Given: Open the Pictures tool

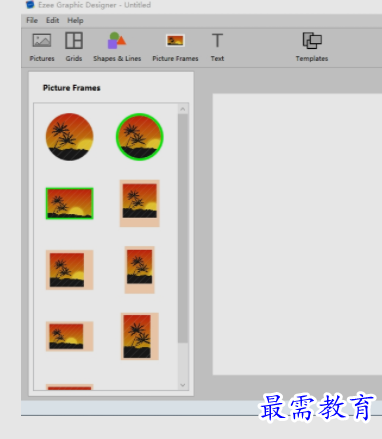Looking at the screenshot, I should 42,47.
